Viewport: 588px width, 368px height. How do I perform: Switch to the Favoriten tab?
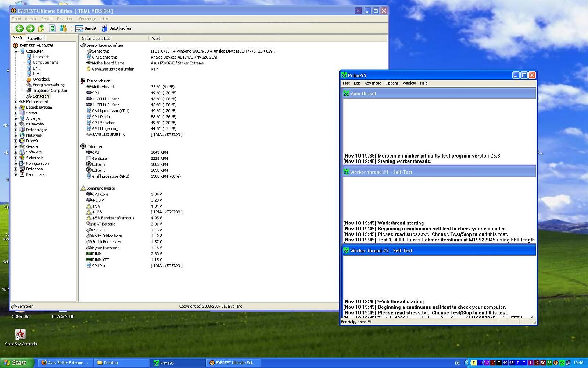coord(35,38)
